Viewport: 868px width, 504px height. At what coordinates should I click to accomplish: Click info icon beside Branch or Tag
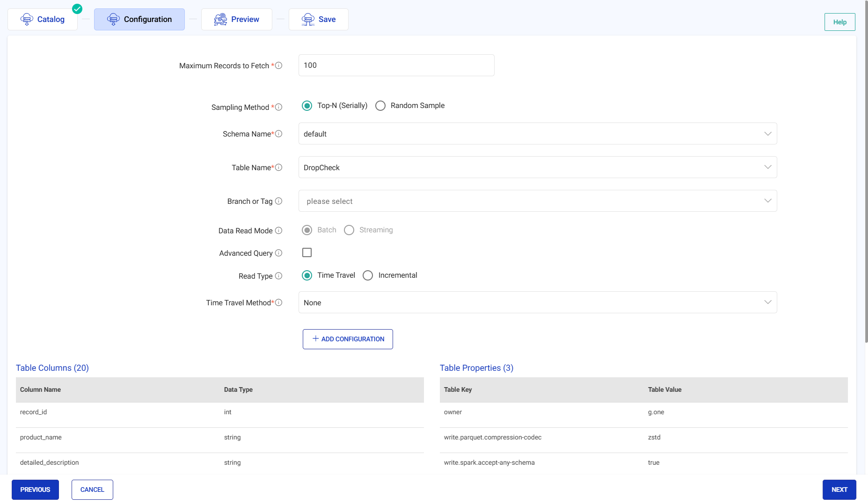coord(278,201)
